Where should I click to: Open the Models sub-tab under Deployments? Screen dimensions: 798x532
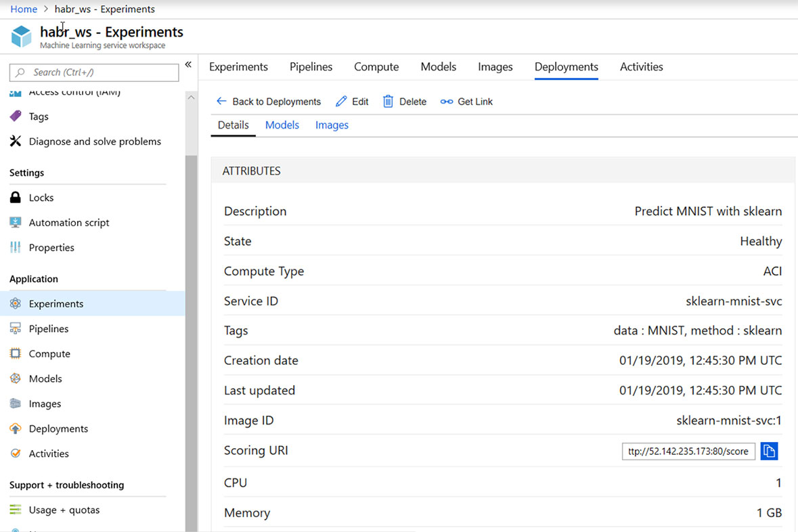click(282, 125)
